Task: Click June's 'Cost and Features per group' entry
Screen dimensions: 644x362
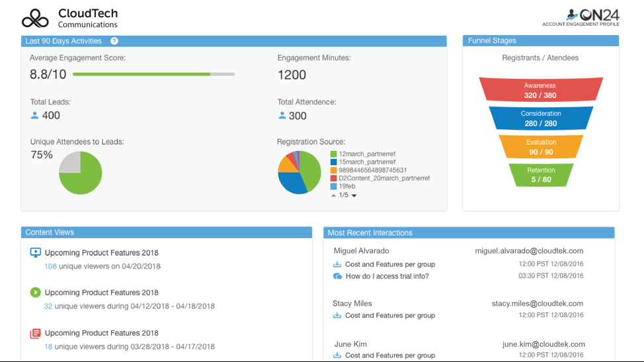Action: pyautogui.click(x=390, y=355)
